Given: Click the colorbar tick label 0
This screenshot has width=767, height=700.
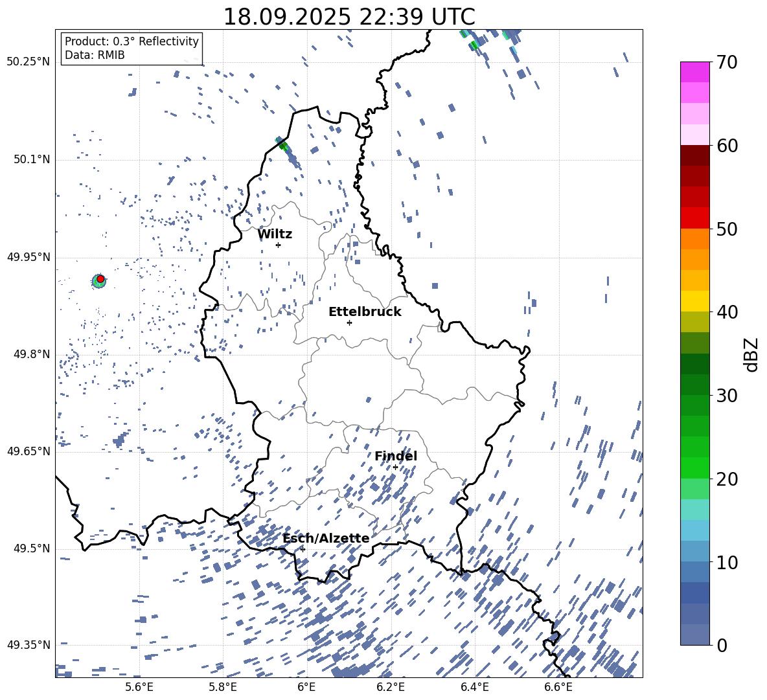Looking at the screenshot, I should (722, 645).
